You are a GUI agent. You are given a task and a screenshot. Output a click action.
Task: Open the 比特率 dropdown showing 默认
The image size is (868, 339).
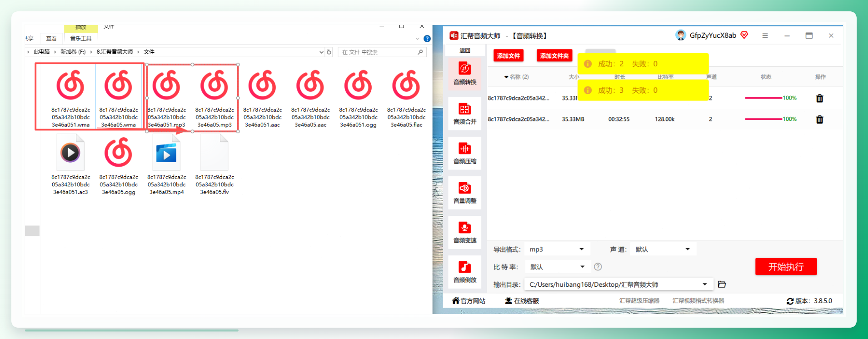click(x=557, y=267)
